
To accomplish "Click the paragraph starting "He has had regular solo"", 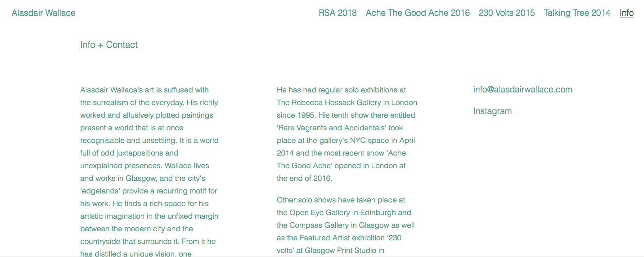I will click(x=347, y=134).
